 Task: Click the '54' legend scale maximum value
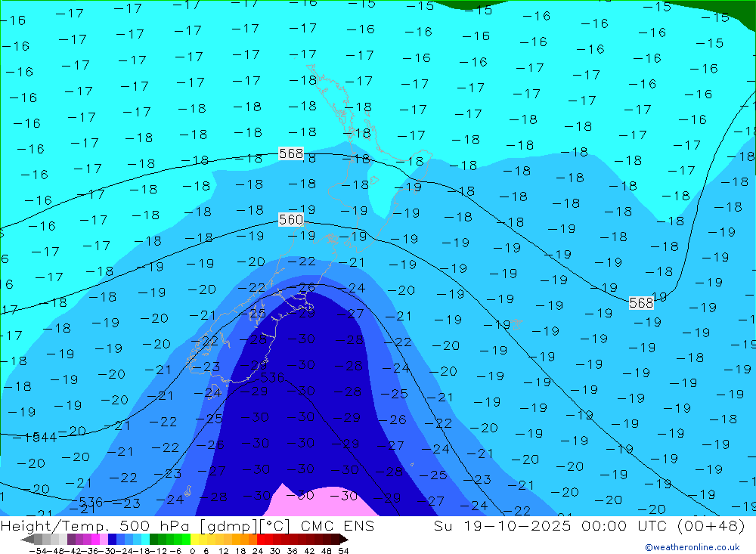point(343,551)
